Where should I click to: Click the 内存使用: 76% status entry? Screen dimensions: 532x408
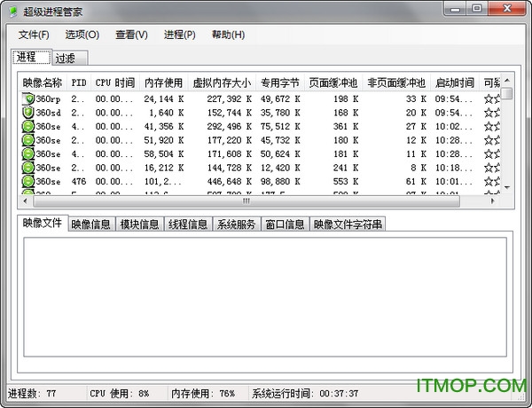tap(203, 394)
